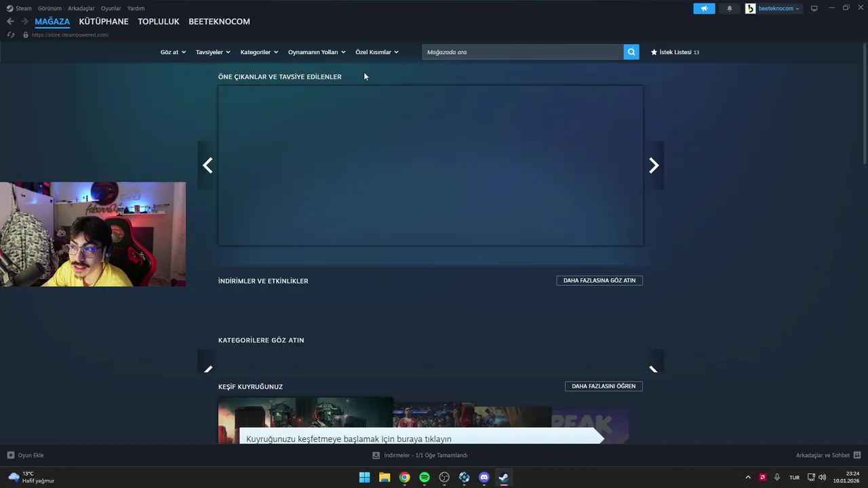Click the Steam taskbar icon
868x488 pixels.
pos(504,477)
